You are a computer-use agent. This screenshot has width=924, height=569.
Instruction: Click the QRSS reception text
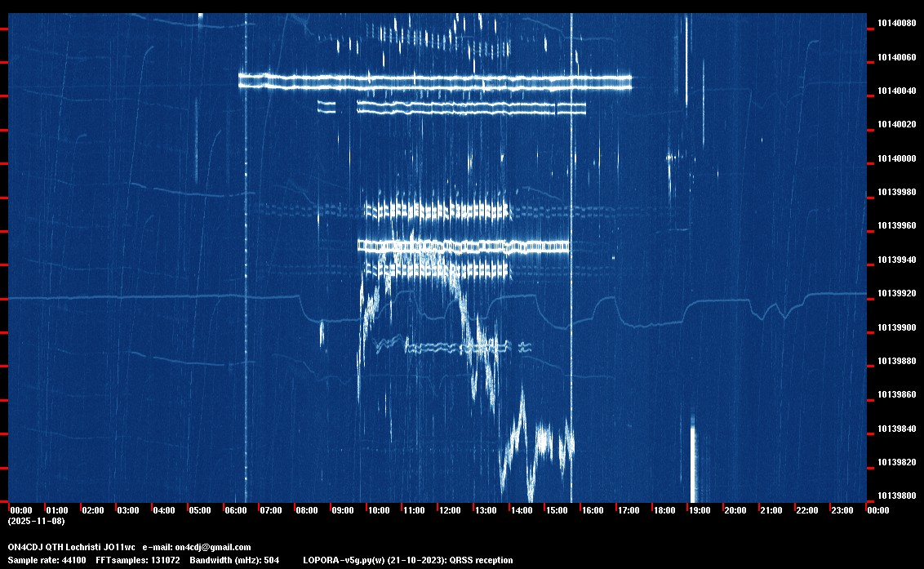(482, 560)
